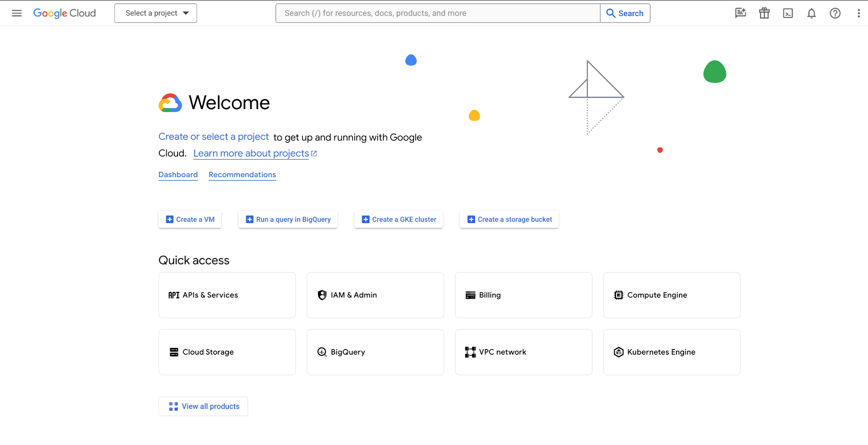
Task: Open the Select a project dropdown
Action: pyautogui.click(x=156, y=13)
